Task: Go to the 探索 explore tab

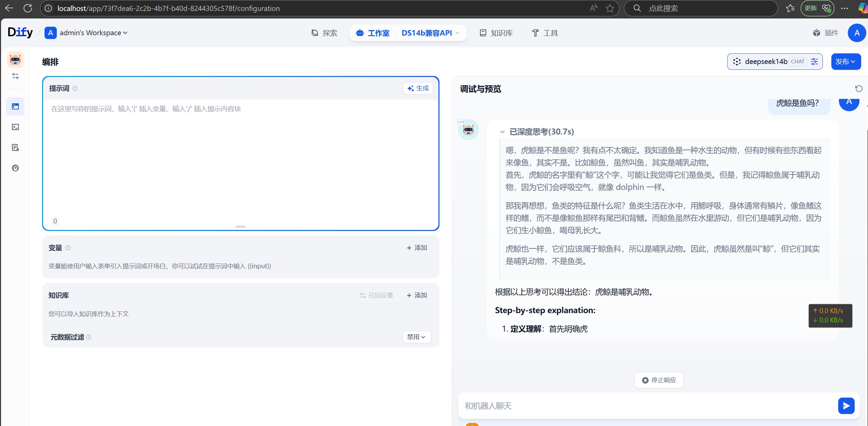Action: [x=324, y=33]
